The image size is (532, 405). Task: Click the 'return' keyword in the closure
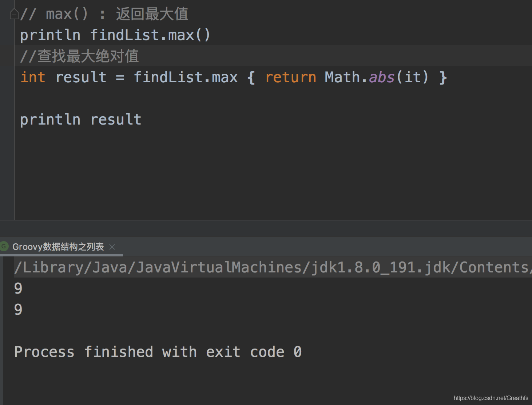[x=291, y=77]
